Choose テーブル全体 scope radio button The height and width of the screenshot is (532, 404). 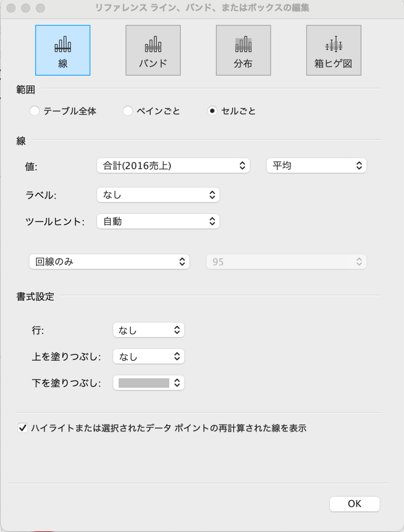(x=35, y=111)
